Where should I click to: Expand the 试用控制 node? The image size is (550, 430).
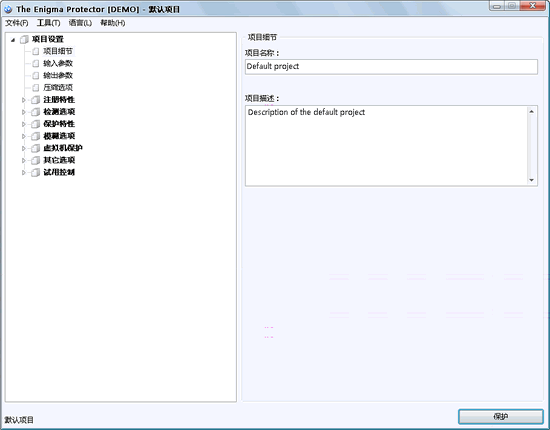tap(24, 173)
